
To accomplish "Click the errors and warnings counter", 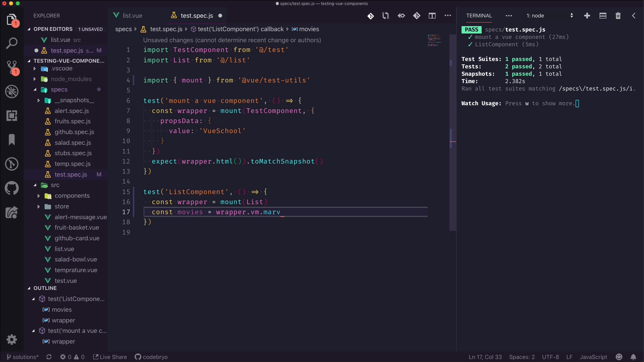I will tap(72, 357).
